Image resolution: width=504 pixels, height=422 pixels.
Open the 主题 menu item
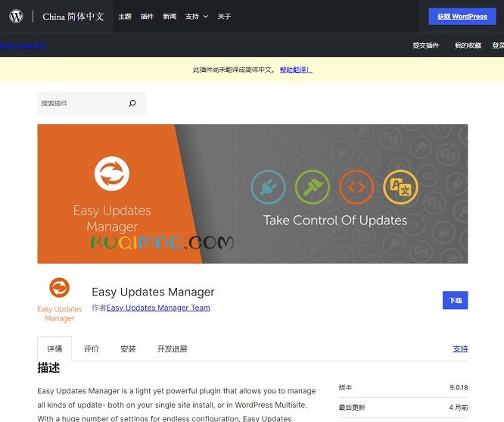pyautogui.click(x=125, y=17)
